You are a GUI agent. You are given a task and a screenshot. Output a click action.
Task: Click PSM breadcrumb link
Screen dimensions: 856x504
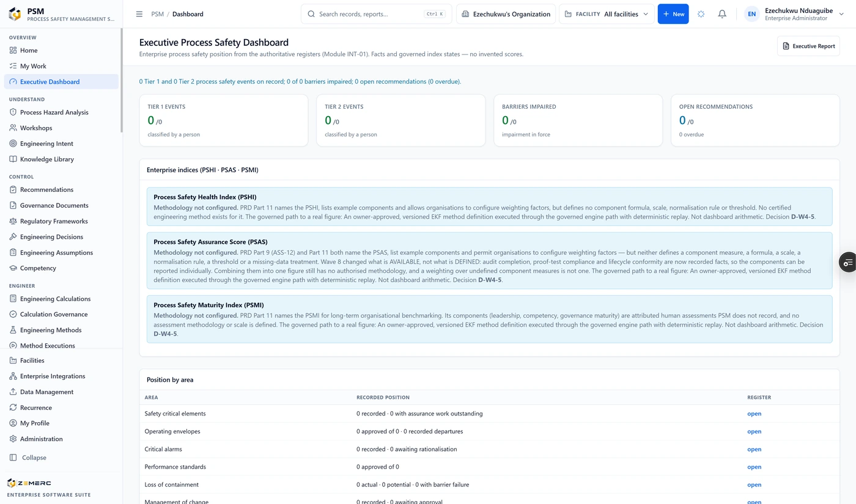158,14
